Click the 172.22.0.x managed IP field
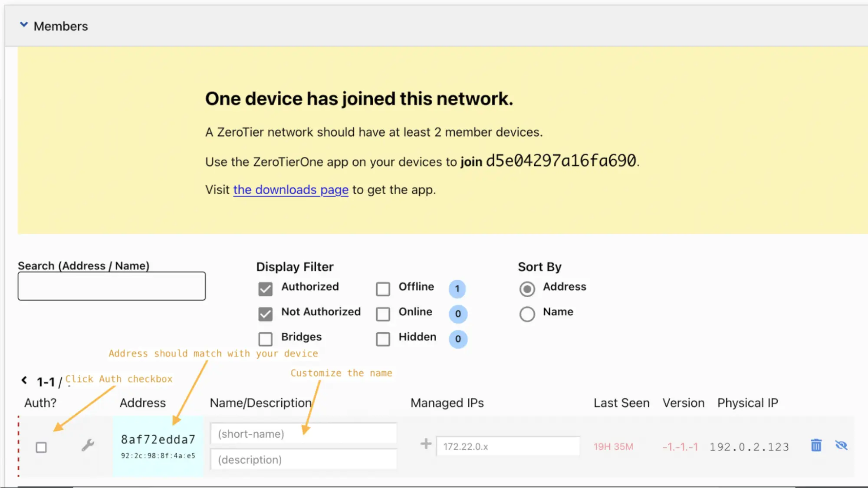The width and height of the screenshot is (868, 488). [x=508, y=446]
